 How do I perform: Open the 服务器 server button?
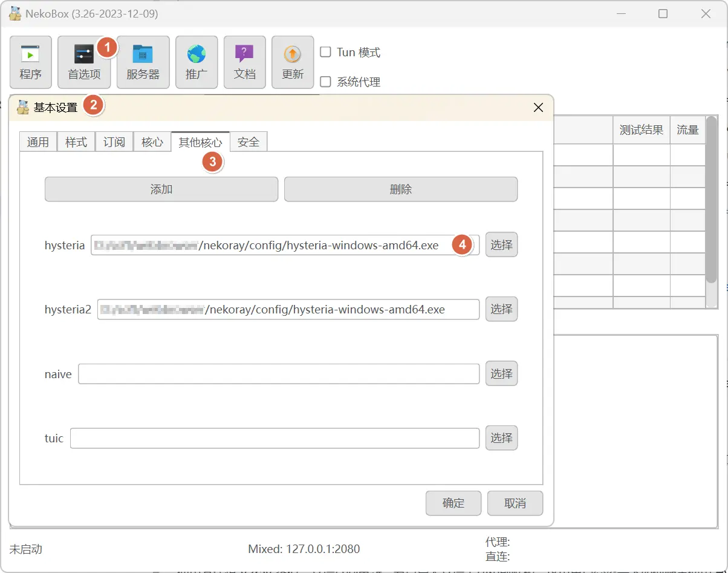click(x=143, y=62)
